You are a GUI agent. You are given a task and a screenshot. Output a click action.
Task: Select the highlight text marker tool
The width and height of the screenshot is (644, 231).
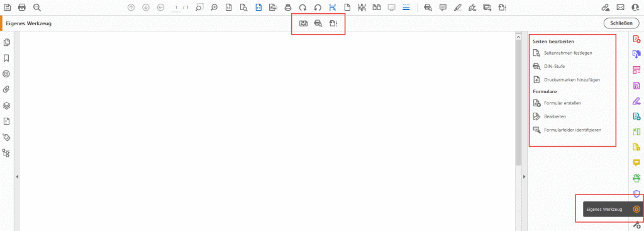tap(458, 8)
